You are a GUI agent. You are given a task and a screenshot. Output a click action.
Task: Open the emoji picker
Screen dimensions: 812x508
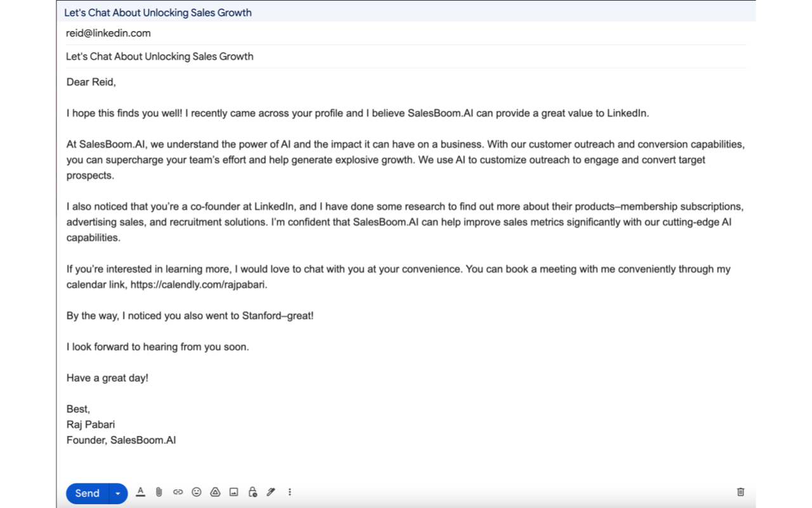197,492
